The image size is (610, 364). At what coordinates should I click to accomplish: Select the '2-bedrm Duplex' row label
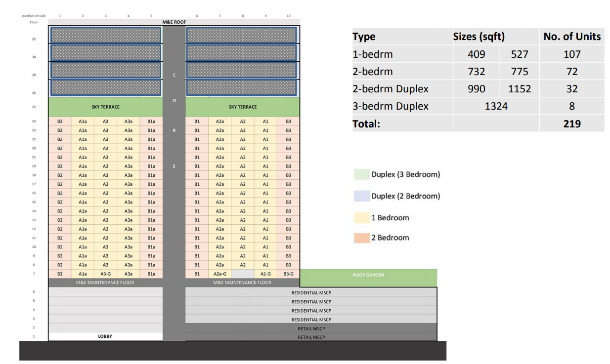(391, 89)
